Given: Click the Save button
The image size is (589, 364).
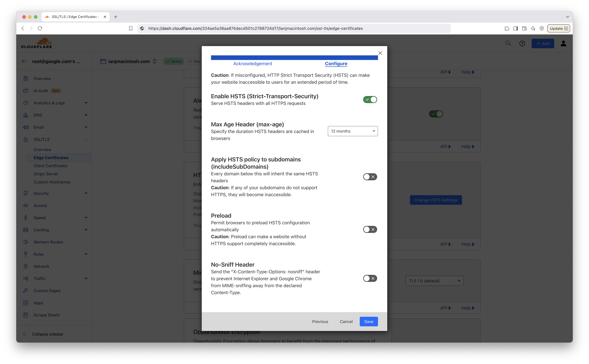Looking at the screenshot, I should [368, 322].
